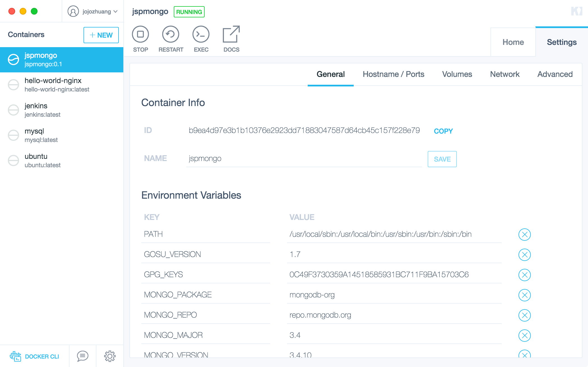Delete the GPG_KEYS variable
The image size is (588, 367).
click(524, 275)
